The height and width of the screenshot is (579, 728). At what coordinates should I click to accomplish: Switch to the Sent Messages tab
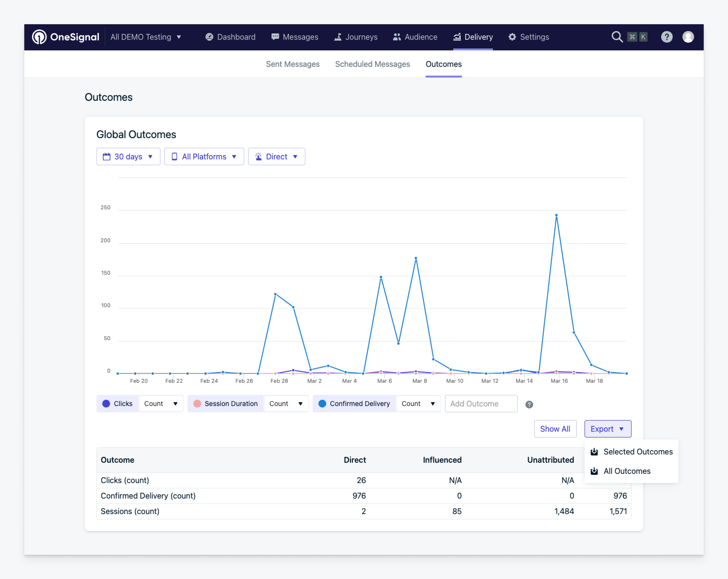click(x=293, y=64)
